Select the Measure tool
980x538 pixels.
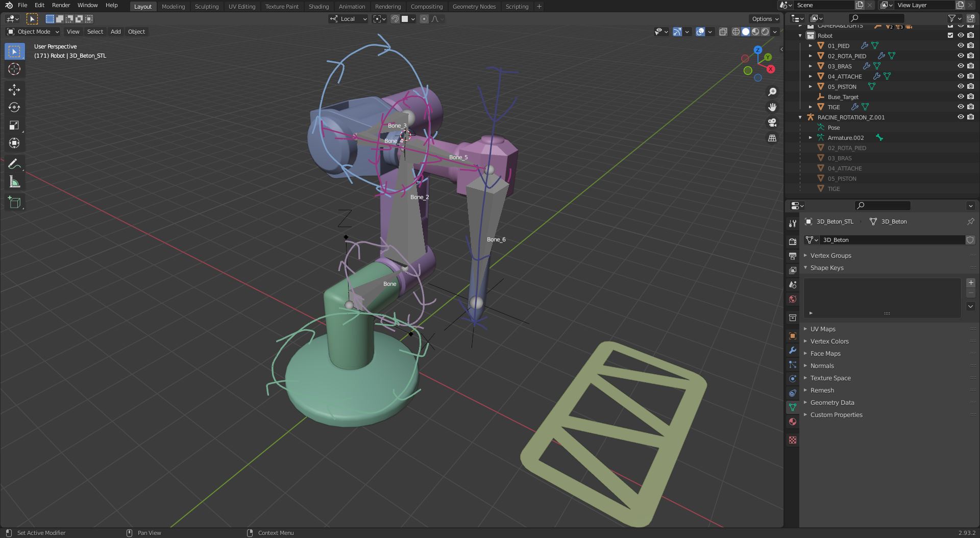(x=14, y=182)
